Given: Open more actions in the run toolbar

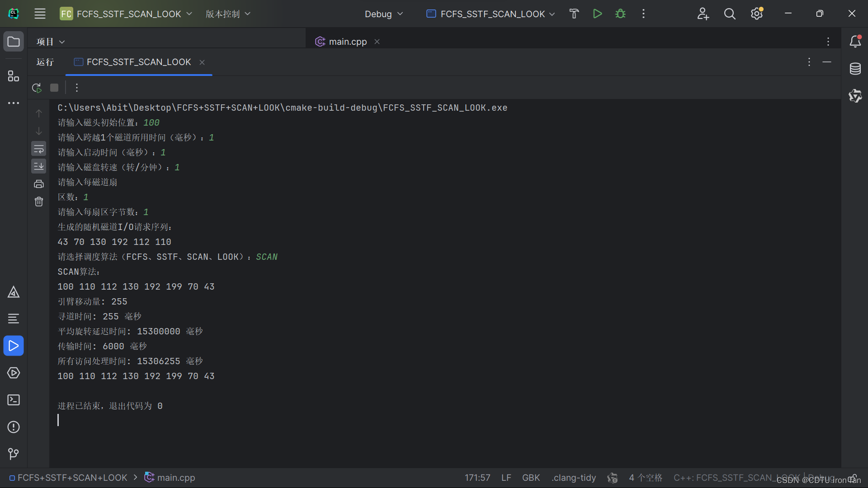Looking at the screenshot, I should (77, 88).
